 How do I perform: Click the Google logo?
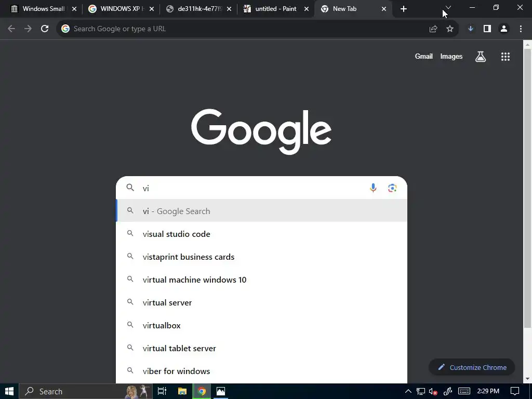(261, 131)
